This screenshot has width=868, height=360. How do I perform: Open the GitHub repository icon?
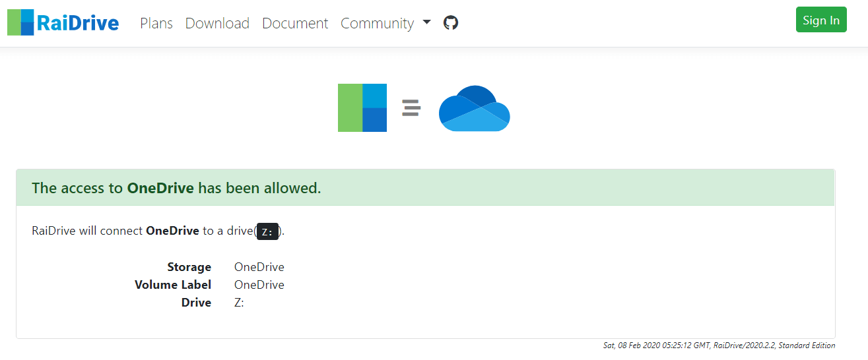click(x=451, y=23)
